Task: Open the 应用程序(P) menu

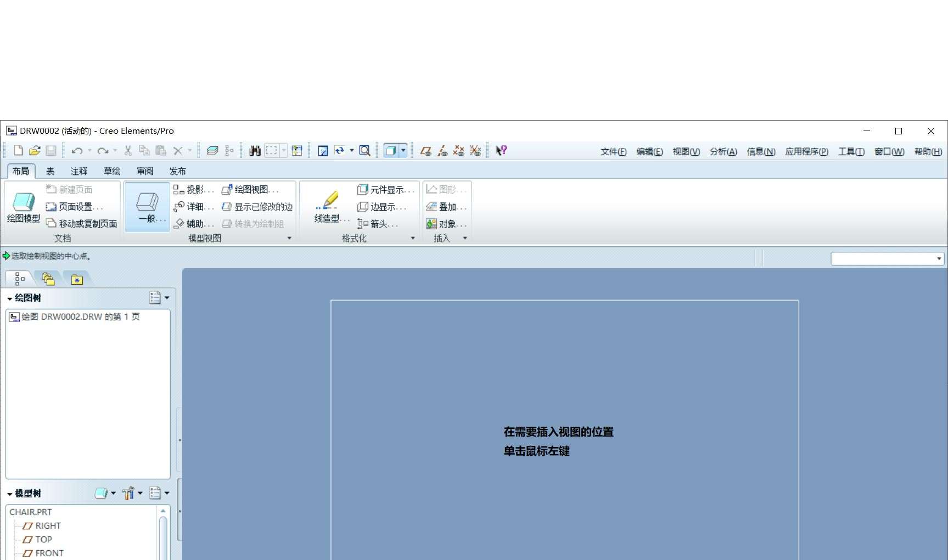Action: 806,152
